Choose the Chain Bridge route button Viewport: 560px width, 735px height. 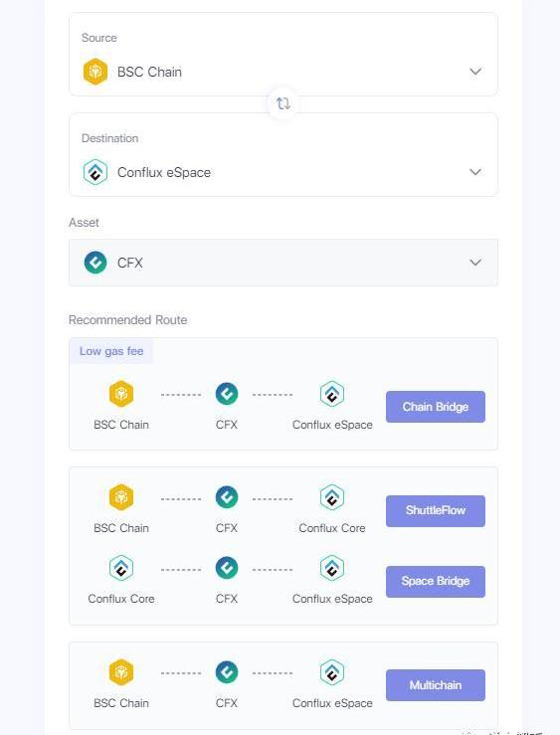[x=436, y=407]
